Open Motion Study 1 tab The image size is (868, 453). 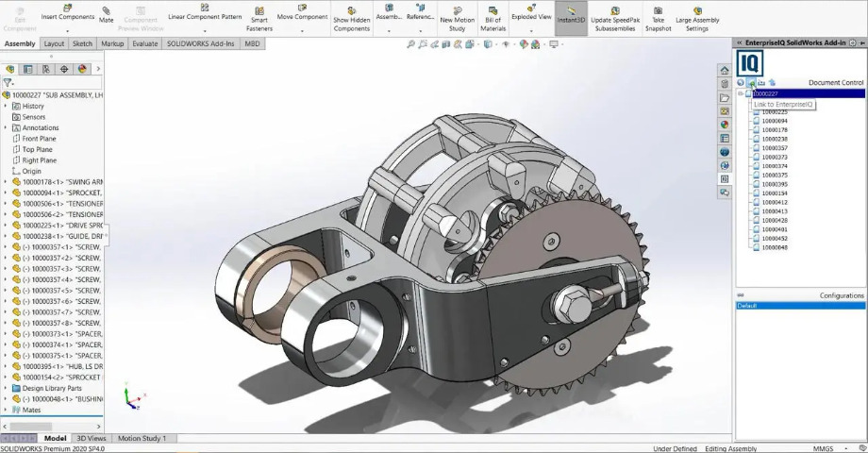point(142,438)
